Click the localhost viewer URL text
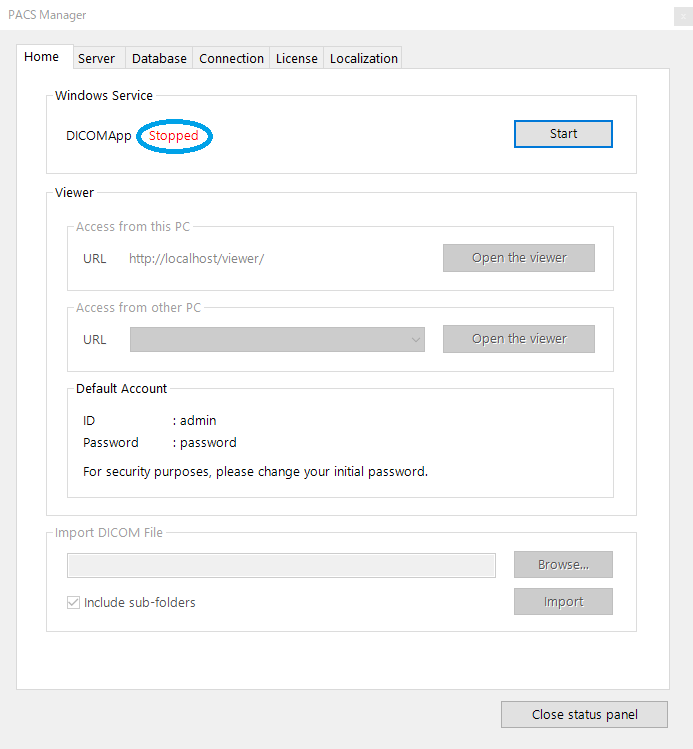Screen dimensions: 693x749 pyautogui.click(x=196, y=258)
